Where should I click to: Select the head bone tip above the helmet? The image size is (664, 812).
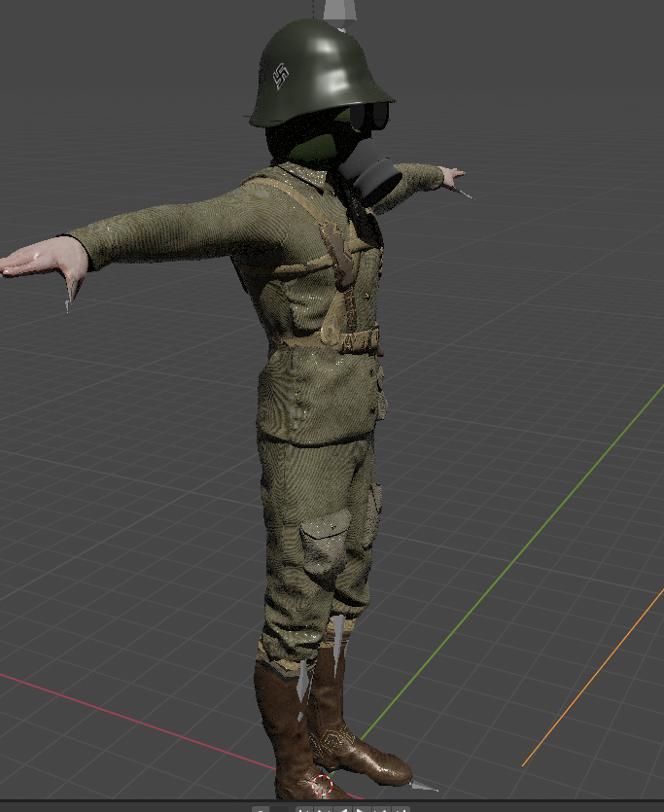(340, 10)
